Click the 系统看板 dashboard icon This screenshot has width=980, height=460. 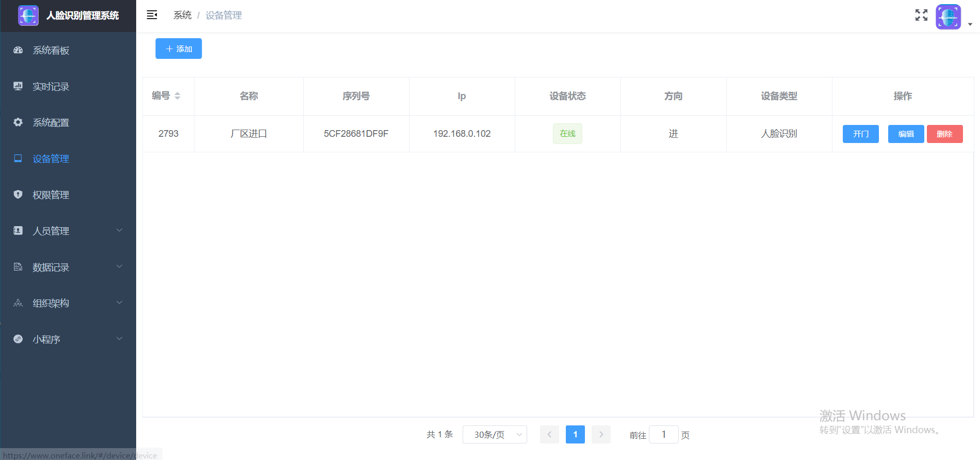pyautogui.click(x=18, y=50)
